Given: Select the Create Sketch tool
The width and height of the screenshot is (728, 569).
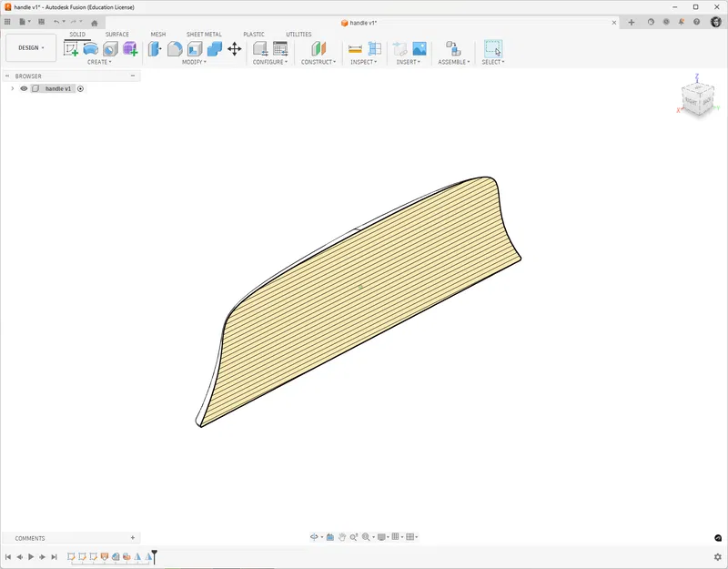Looking at the screenshot, I should tap(71, 48).
